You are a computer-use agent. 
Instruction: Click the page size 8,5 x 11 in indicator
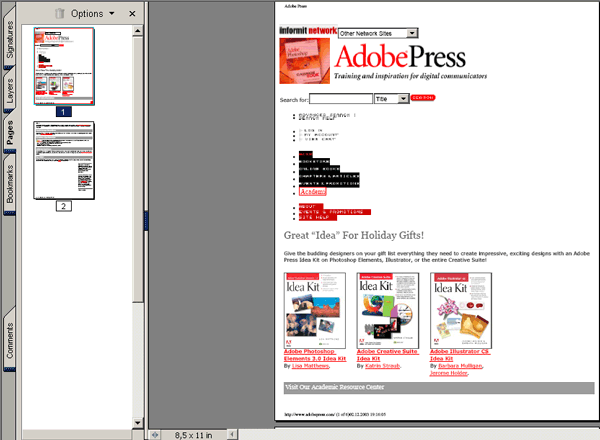coord(193,435)
